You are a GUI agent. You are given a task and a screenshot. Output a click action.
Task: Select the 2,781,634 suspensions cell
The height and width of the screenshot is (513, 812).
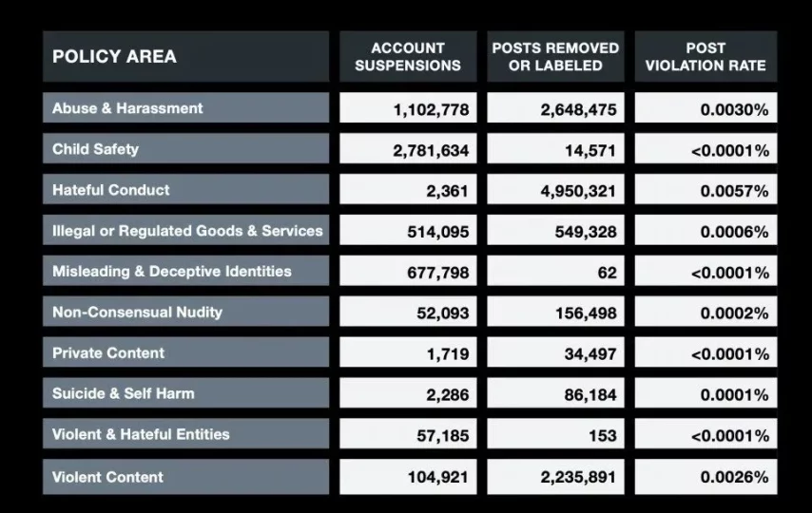[409, 150]
